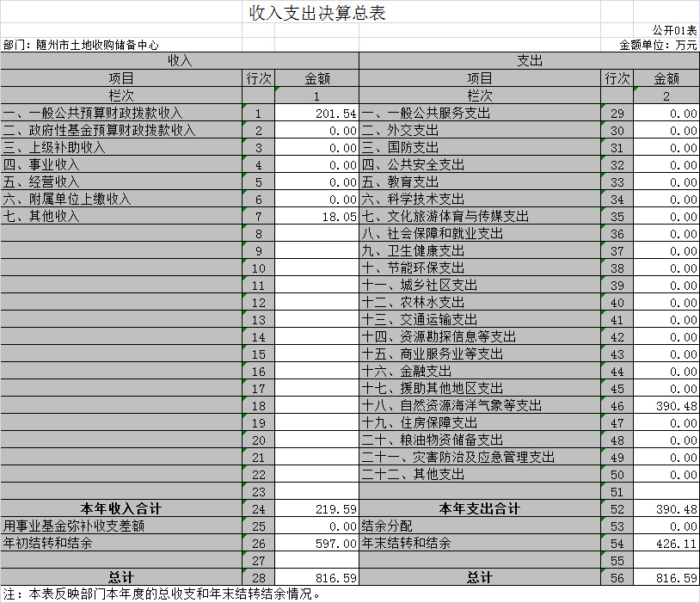This screenshot has height=603, width=700.
Task: Select the 公开01表 label cell
Action: point(674,30)
